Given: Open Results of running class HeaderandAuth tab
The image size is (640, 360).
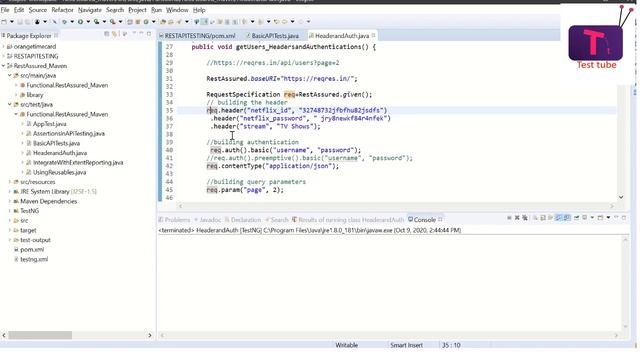Looking at the screenshot, I should [348, 220].
